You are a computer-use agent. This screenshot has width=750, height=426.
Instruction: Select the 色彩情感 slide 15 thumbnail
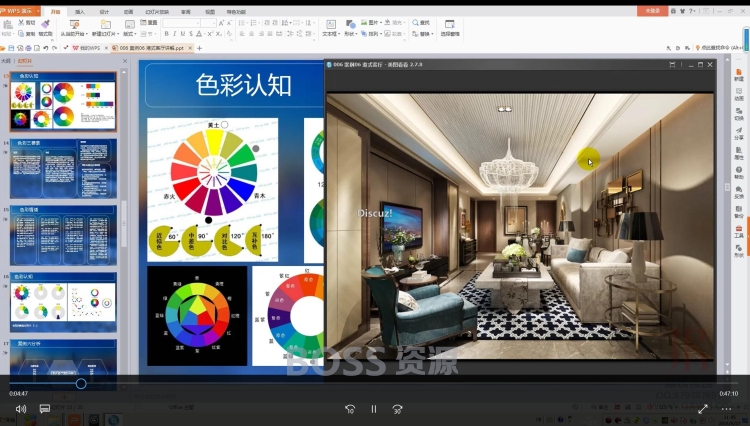pos(63,235)
